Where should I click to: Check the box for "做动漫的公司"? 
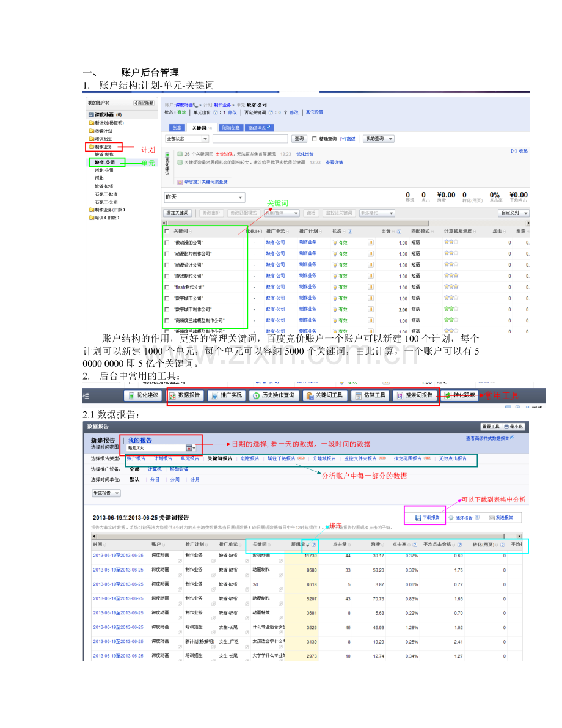pos(167,242)
